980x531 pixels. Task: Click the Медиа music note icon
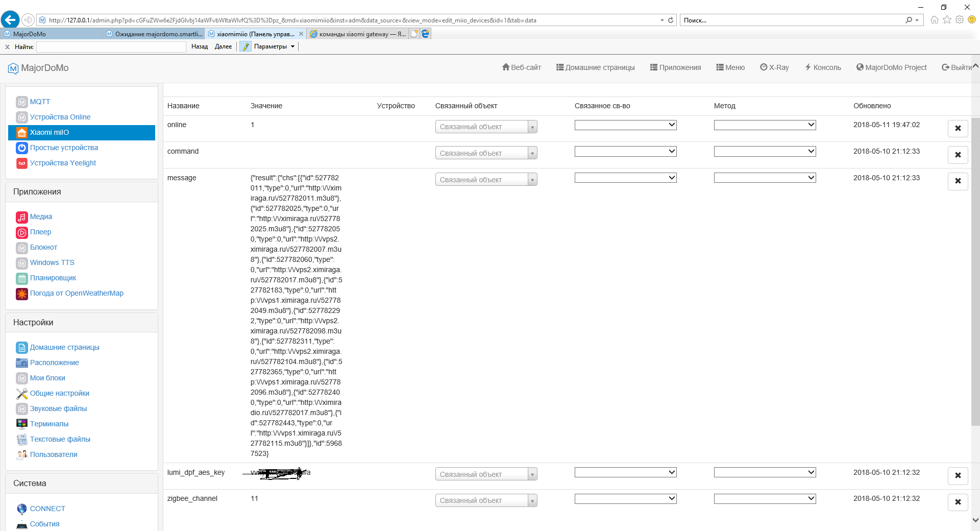[x=22, y=217]
